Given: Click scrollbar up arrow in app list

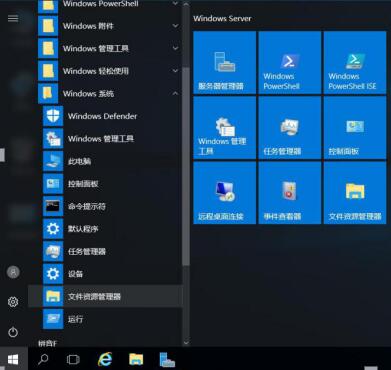Looking at the screenshot, I should [x=186, y=4].
